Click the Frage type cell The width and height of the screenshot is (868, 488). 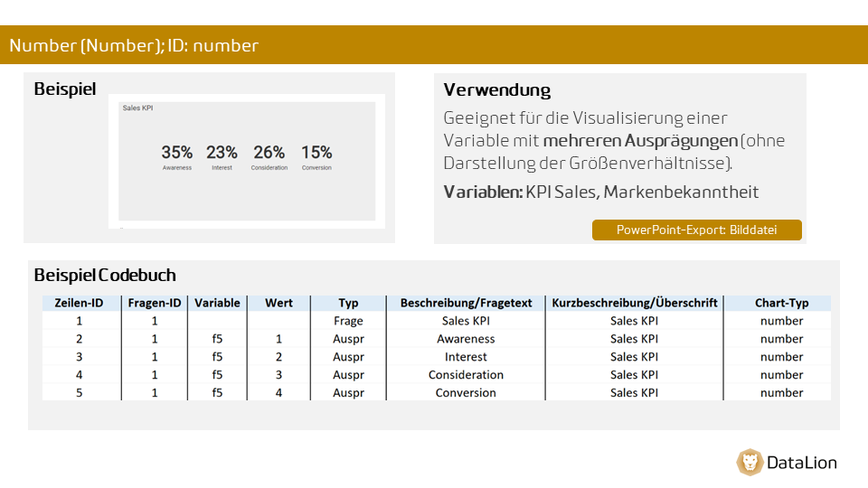[x=349, y=321]
